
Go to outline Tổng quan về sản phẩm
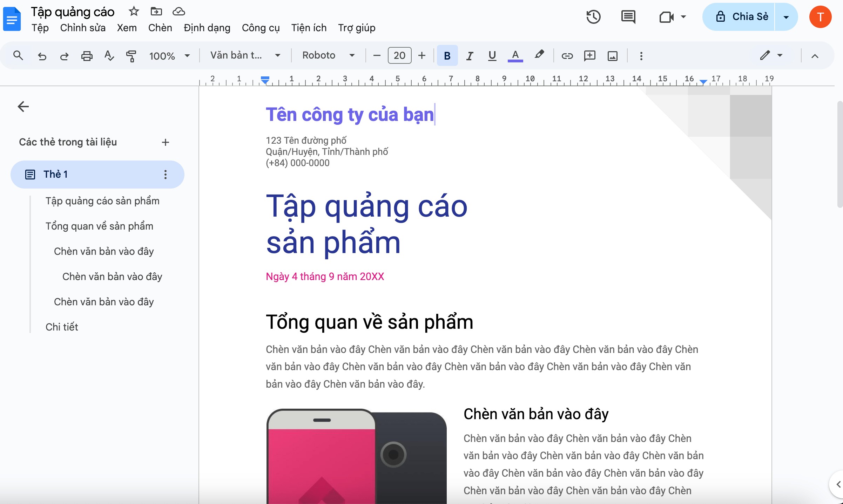(x=99, y=226)
